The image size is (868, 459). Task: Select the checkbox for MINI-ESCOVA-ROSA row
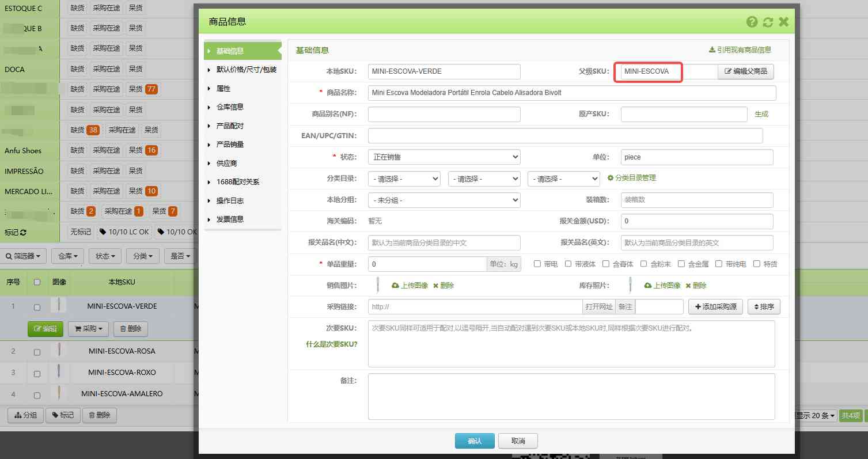pyautogui.click(x=37, y=351)
